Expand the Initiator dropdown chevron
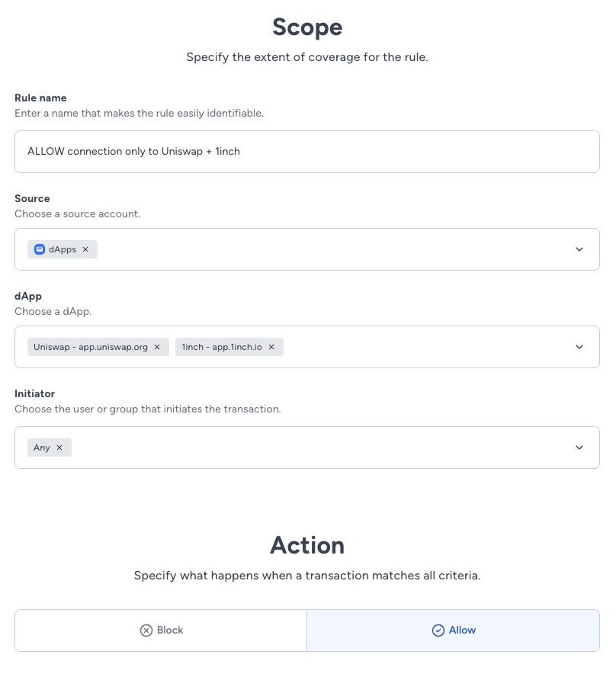 click(579, 448)
